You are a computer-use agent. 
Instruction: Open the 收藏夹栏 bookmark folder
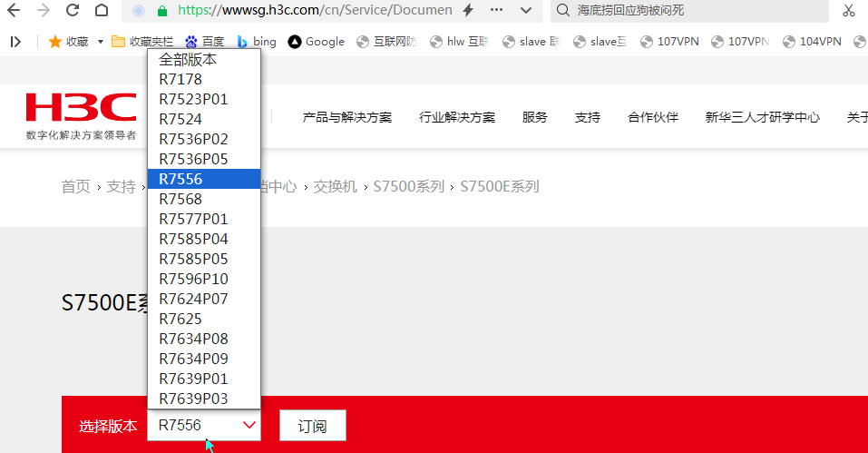tap(142, 42)
